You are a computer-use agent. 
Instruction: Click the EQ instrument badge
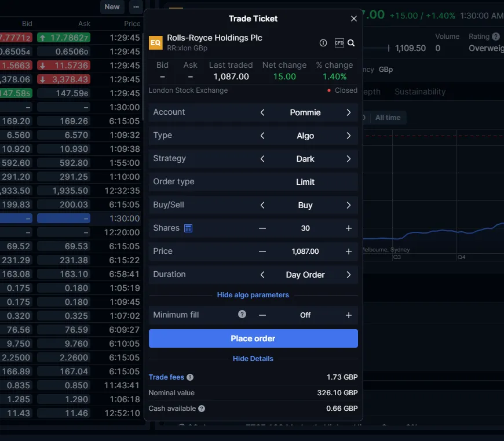pos(156,43)
